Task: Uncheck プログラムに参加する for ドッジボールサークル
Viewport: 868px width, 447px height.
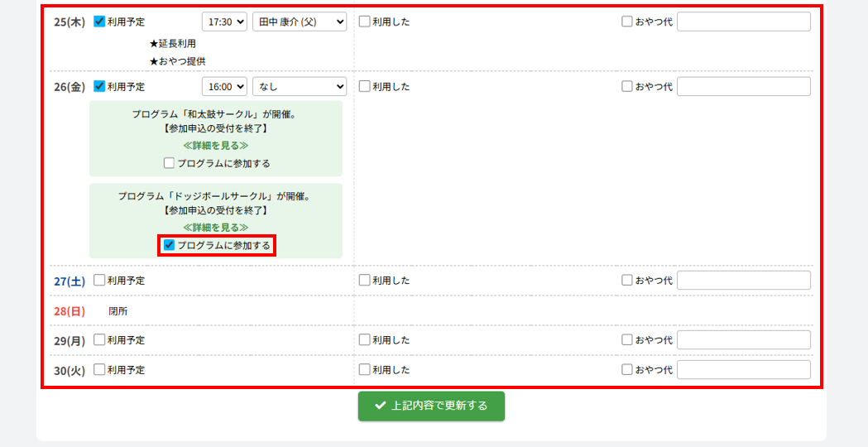Action: point(170,245)
